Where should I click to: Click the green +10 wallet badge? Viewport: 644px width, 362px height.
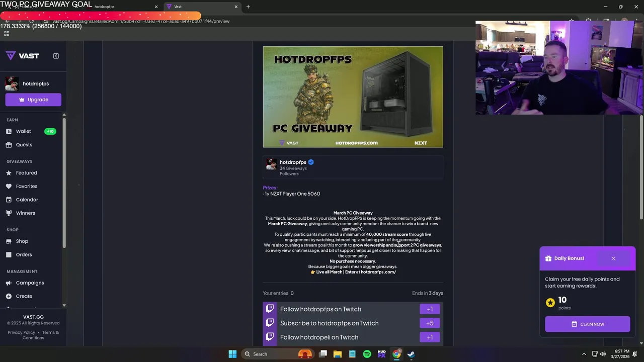coord(50,131)
